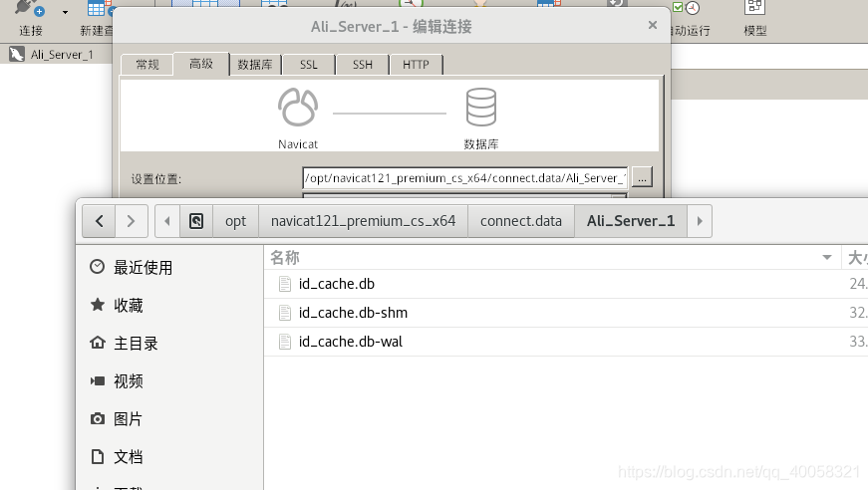Switch to the HTTP tab

click(416, 64)
